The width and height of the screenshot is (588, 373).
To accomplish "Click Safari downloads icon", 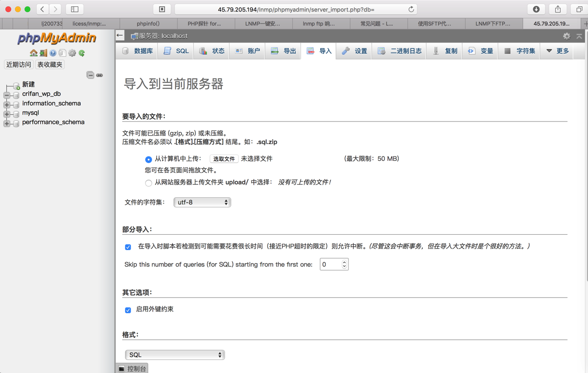I will (x=536, y=9).
